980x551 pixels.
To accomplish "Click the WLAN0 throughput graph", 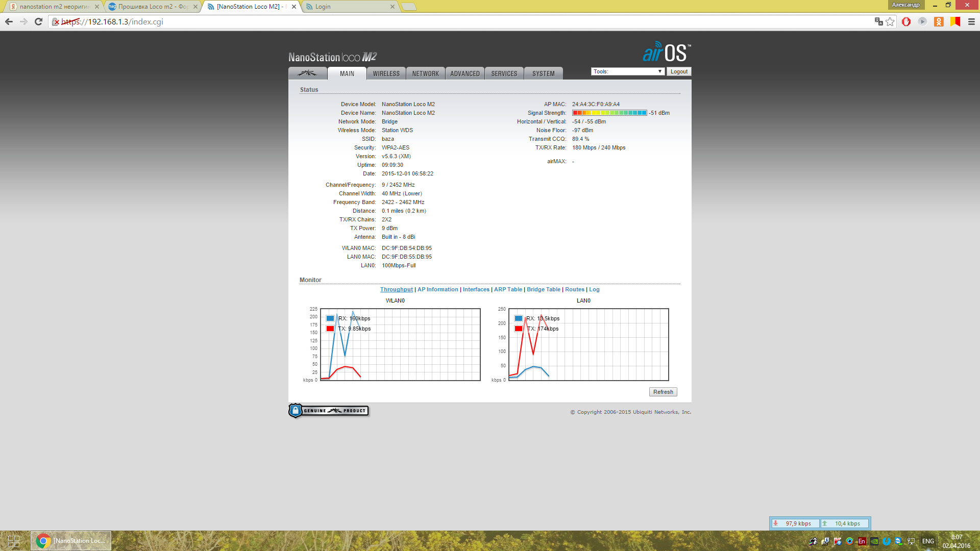I will (400, 344).
